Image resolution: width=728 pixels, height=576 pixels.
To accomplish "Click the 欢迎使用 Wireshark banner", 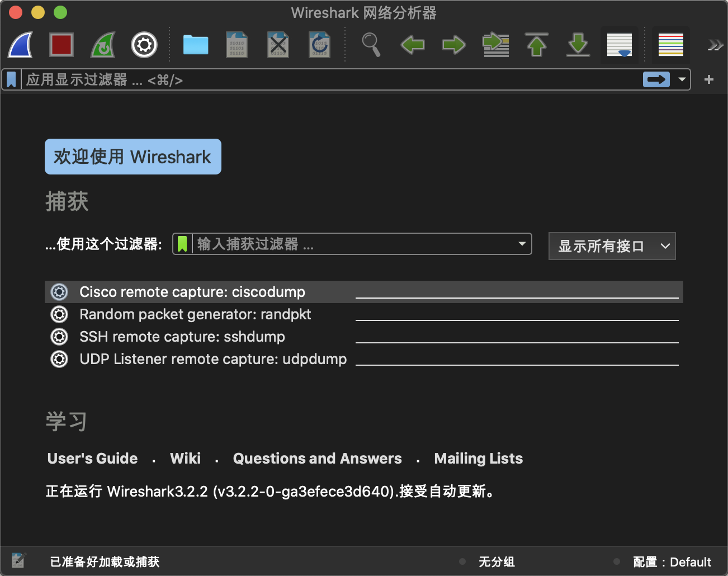I will [133, 157].
